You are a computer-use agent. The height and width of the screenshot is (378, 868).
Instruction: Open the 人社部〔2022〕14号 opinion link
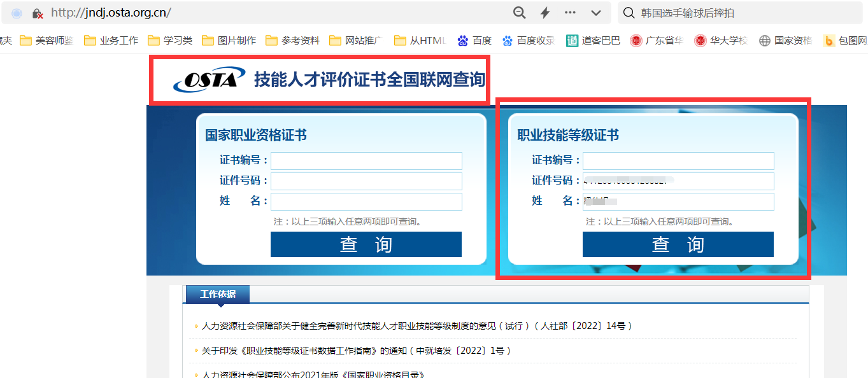coord(417,326)
